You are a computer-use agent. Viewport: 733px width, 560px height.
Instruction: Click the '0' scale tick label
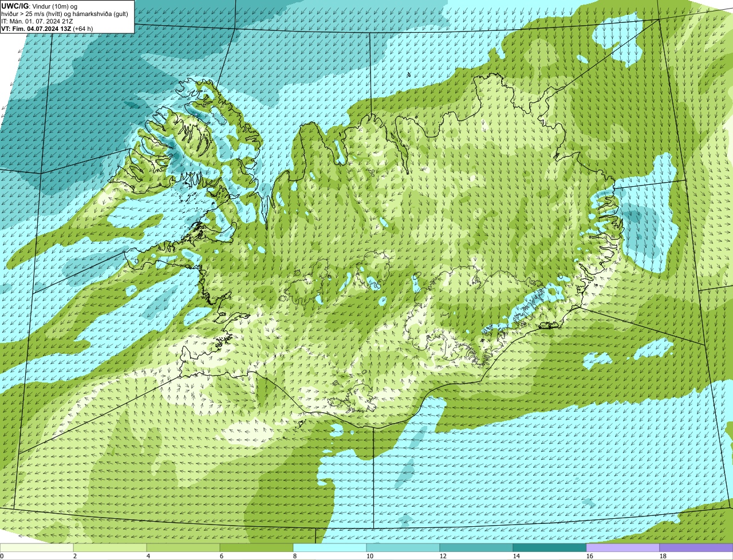(x=2, y=556)
